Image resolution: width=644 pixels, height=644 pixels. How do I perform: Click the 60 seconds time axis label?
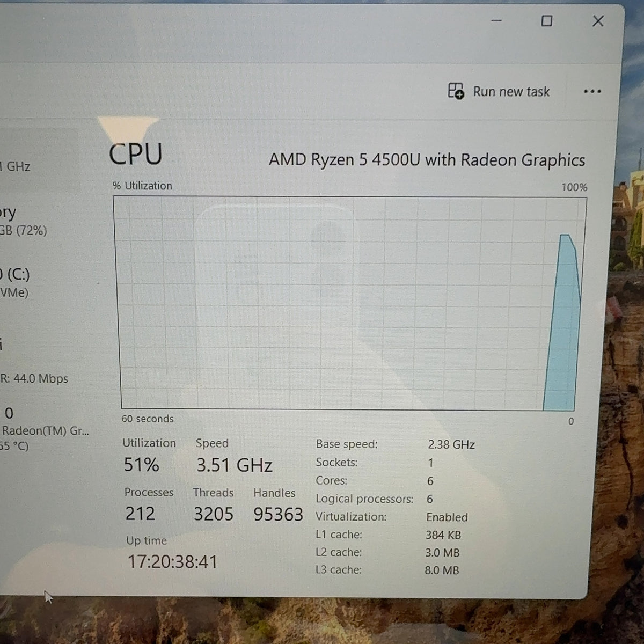coord(148,419)
